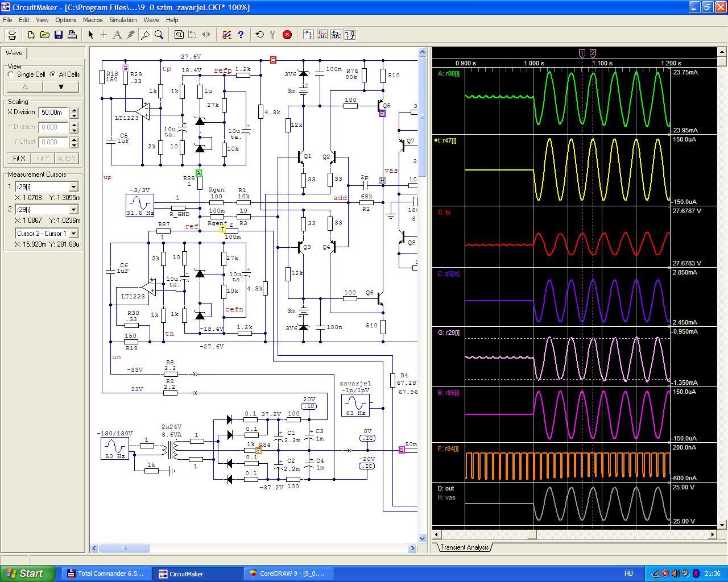This screenshot has width=728, height=582.
Task: Select the Zoom magnifier tool
Action: 159,35
